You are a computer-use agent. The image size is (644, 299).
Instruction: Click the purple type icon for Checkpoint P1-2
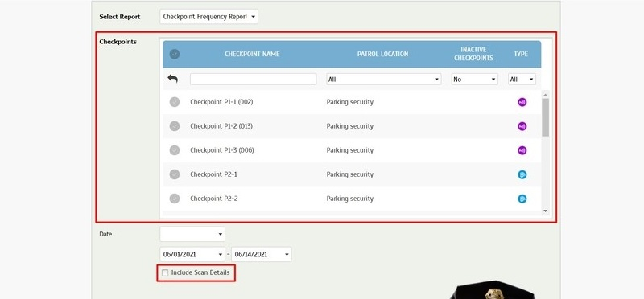click(x=522, y=126)
